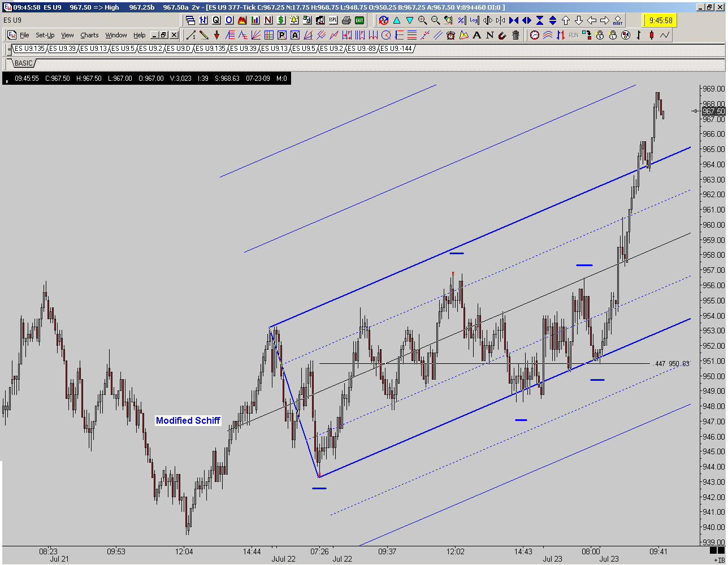Click the RESET chart icon
Screen dimensions: 728x565
[618, 20]
